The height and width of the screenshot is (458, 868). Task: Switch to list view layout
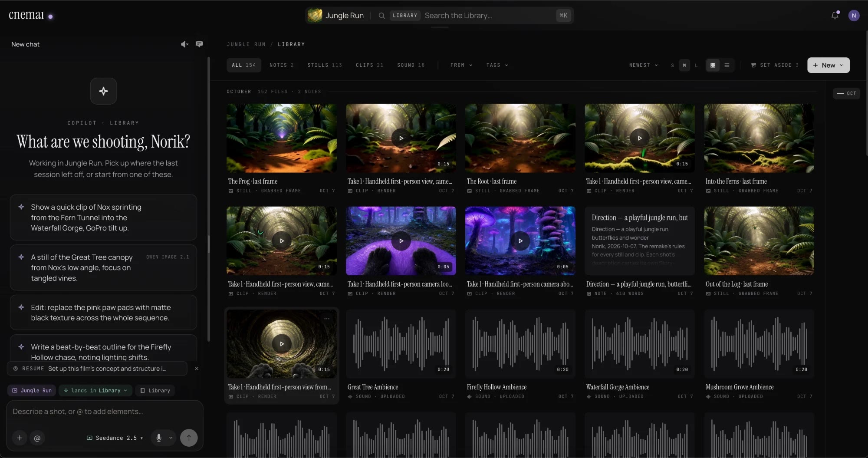[727, 65]
